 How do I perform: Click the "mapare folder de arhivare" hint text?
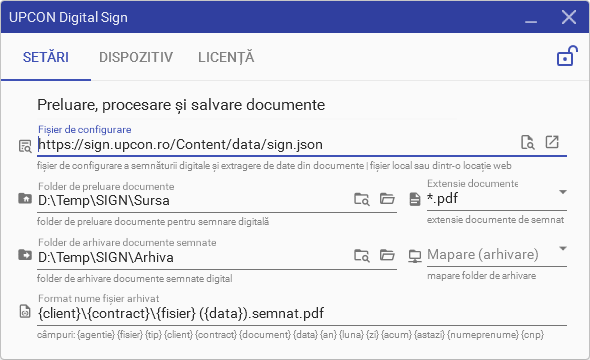coord(481,276)
